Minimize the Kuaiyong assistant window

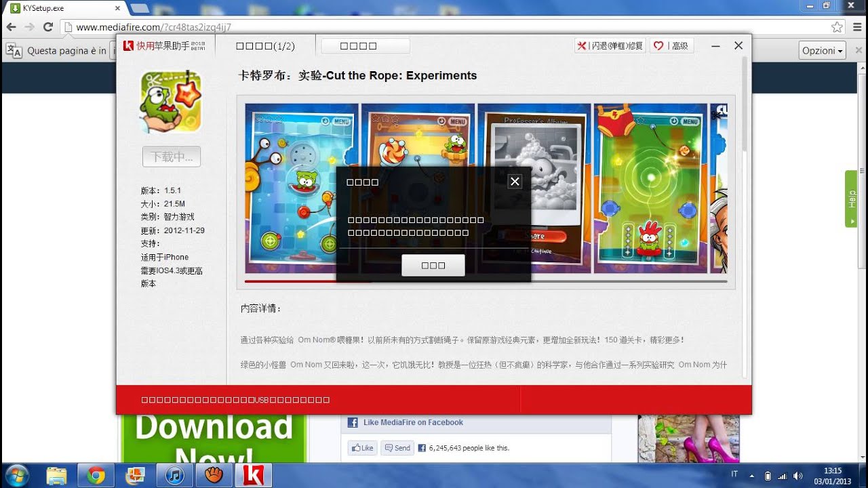coord(715,46)
